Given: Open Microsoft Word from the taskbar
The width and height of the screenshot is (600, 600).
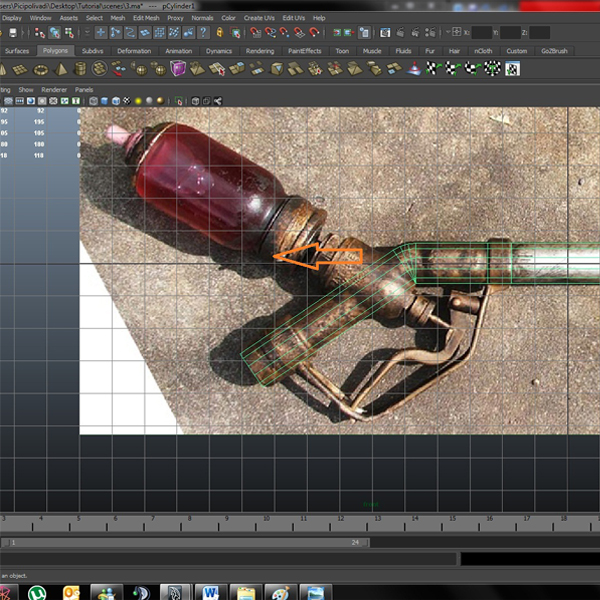Looking at the screenshot, I should click(211, 592).
